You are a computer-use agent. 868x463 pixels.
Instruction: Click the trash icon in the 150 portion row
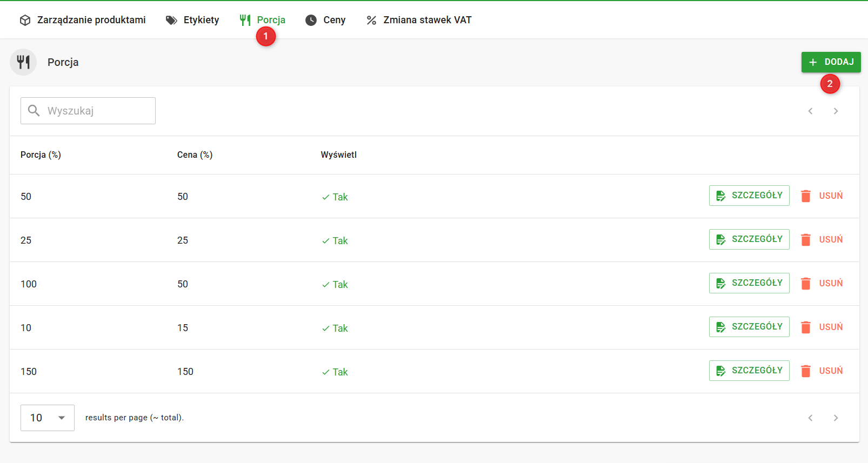(x=805, y=371)
